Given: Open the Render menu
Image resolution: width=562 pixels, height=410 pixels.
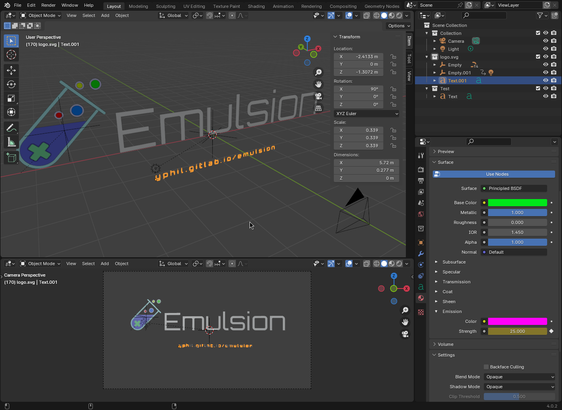Looking at the screenshot, I should click(x=48, y=5).
